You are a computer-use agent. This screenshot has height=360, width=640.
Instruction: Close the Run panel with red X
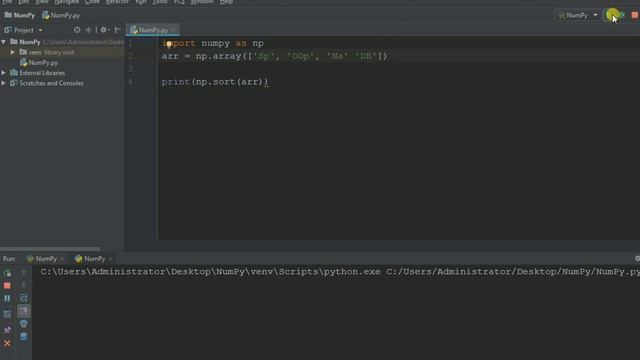(7, 343)
